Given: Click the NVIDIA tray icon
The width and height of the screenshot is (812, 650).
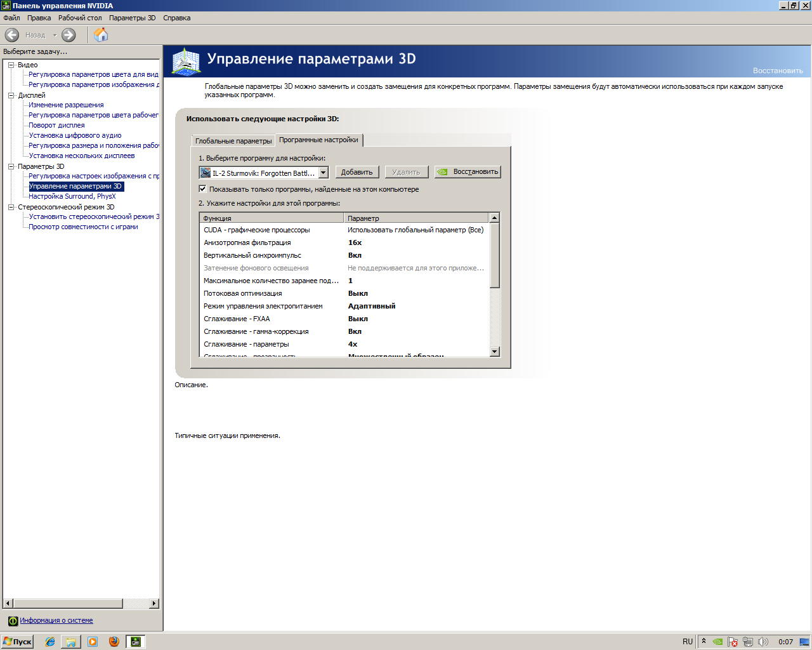Looking at the screenshot, I should (x=717, y=642).
